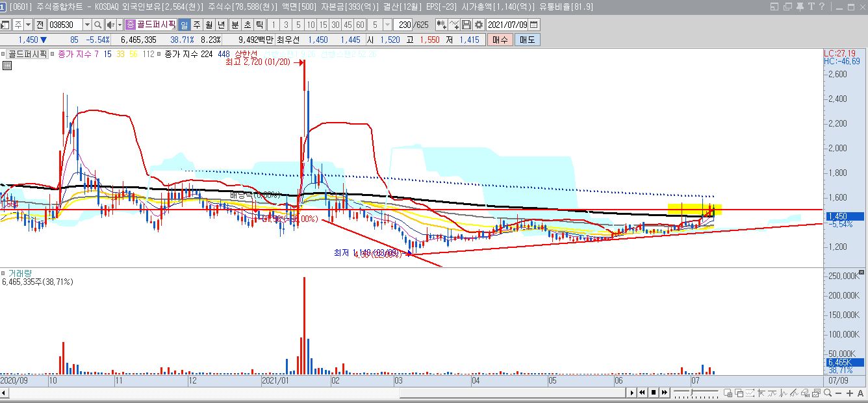The height and width of the screenshot is (403, 868).
Task: Select the 15 interval button
Action: point(323,25)
